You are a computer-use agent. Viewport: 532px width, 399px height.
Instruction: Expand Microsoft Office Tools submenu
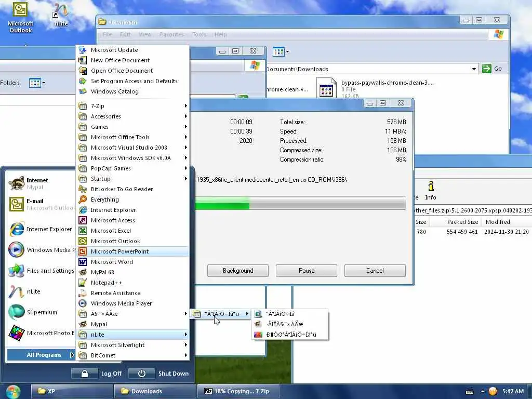tap(132, 137)
